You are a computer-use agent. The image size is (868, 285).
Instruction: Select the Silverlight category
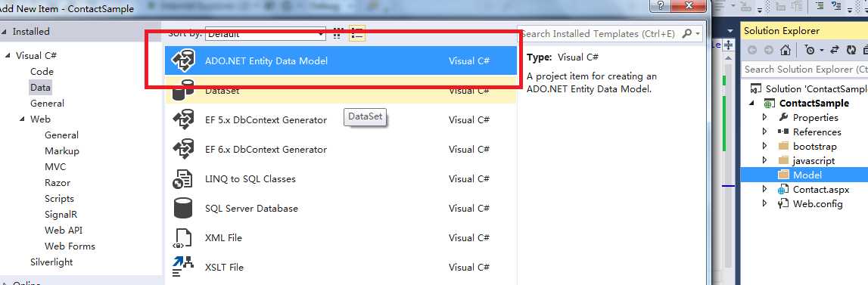click(51, 262)
